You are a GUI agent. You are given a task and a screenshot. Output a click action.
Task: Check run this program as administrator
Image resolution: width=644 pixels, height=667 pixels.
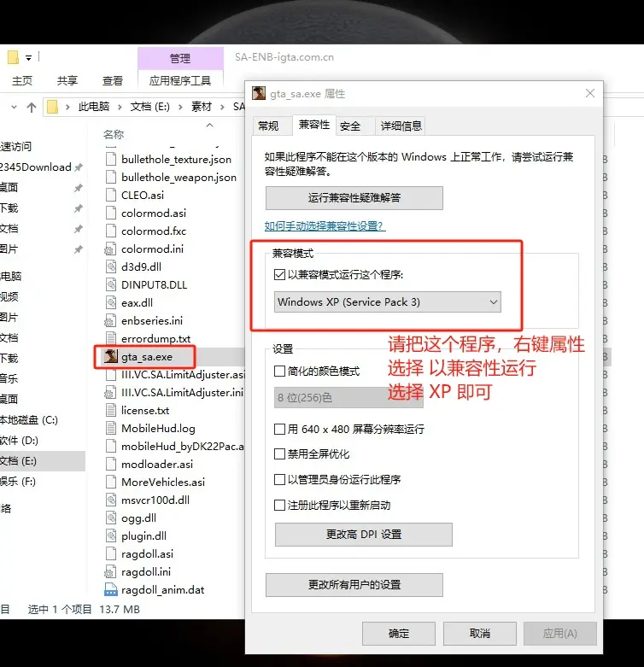click(x=279, y=479)
